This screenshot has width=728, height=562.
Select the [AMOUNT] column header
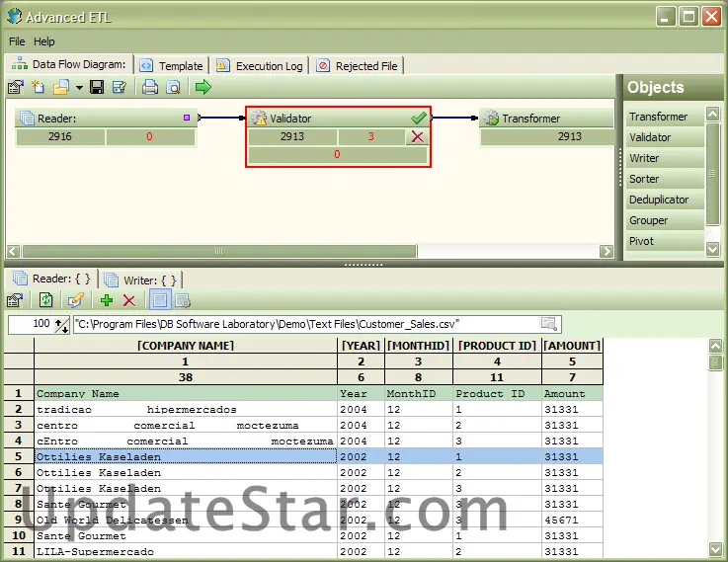tap(572, 346)
